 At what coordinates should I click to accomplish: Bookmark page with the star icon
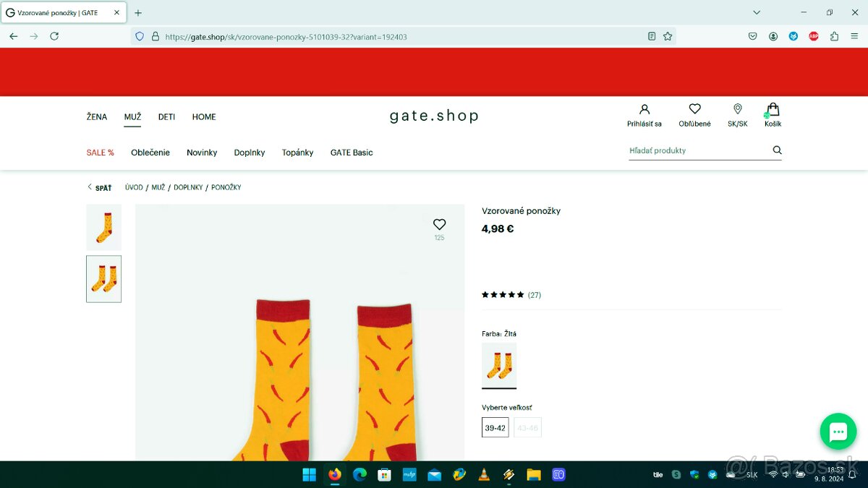(668, 36)
